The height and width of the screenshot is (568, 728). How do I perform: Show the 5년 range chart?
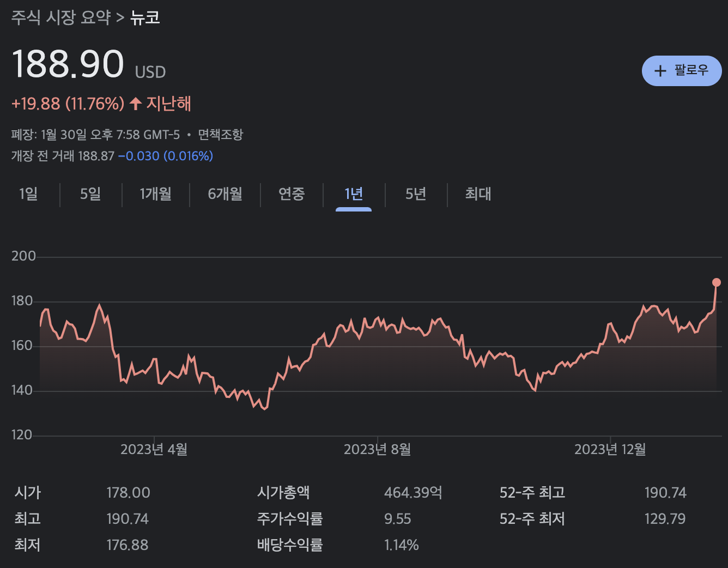coord(416,194)
